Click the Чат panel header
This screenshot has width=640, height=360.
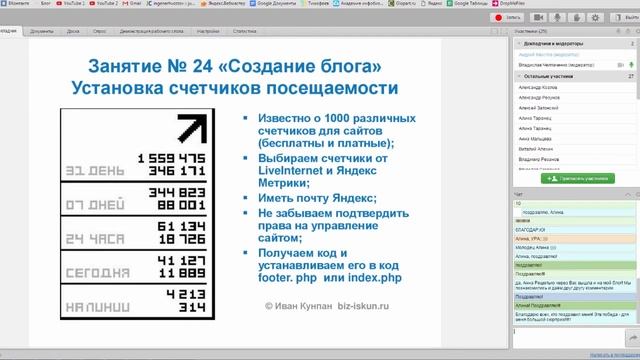[x=518, y=194]
